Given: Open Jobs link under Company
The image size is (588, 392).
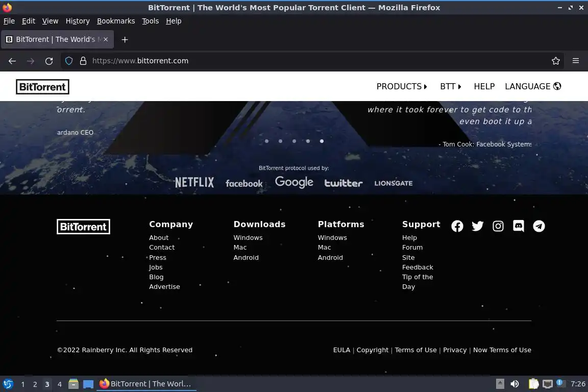Looking at the screenshot, I should [156, 267].
